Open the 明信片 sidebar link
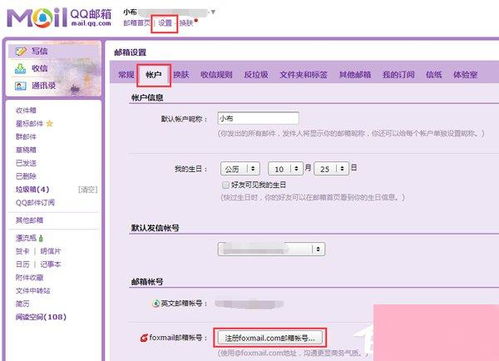499x361 pixels. (50, 251)
